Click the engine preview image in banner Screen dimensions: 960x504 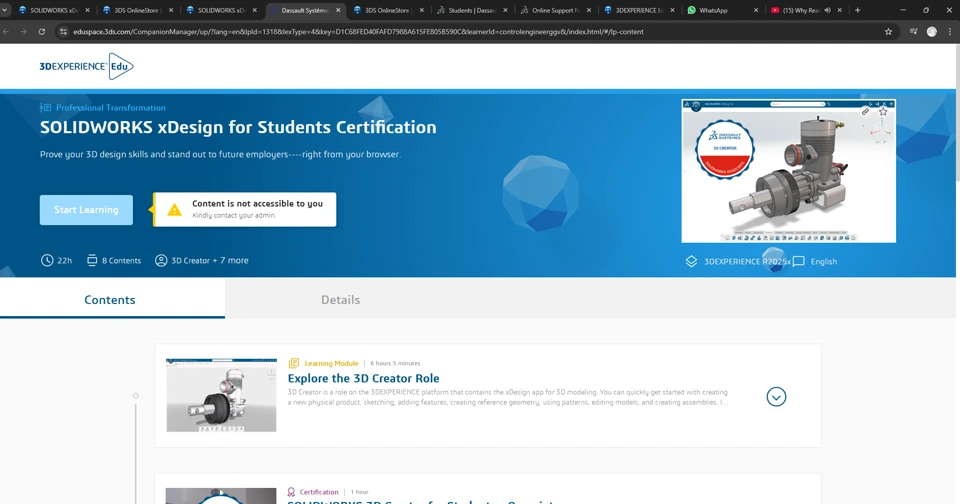(x=789, y=171)
